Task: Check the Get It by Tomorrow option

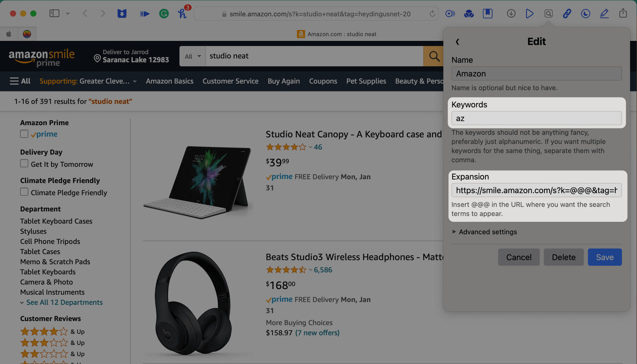Action: pyautogui.click(x=24, y=164)
